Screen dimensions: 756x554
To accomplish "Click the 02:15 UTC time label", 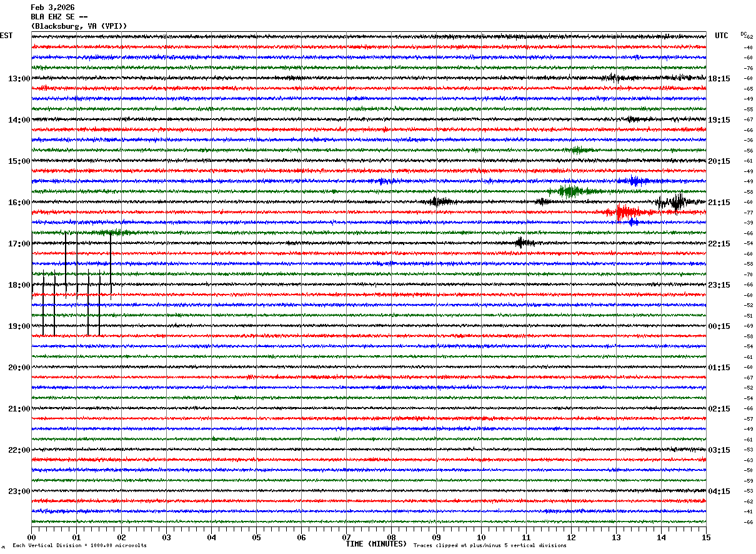I will tap(719, 409).
